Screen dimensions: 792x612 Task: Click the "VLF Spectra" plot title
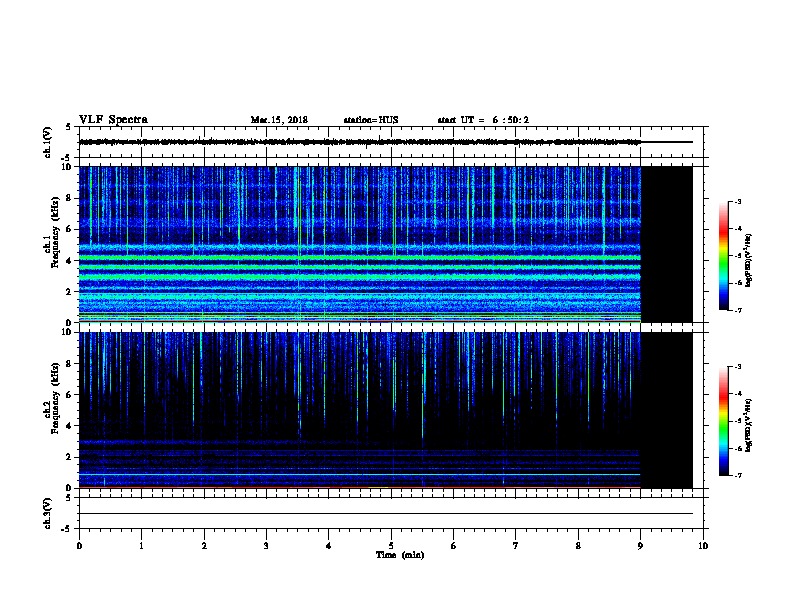tap(113, 120)
